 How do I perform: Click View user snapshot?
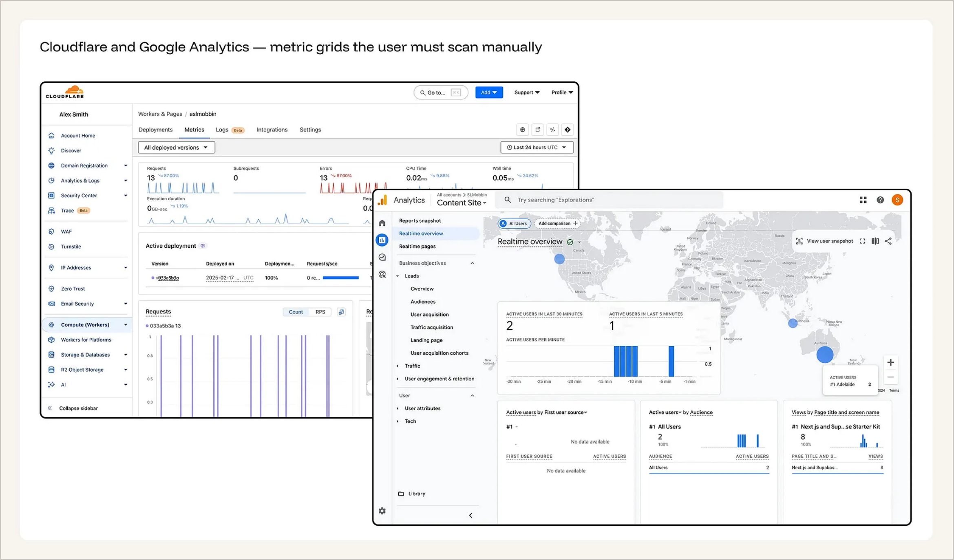pos(824,241)
